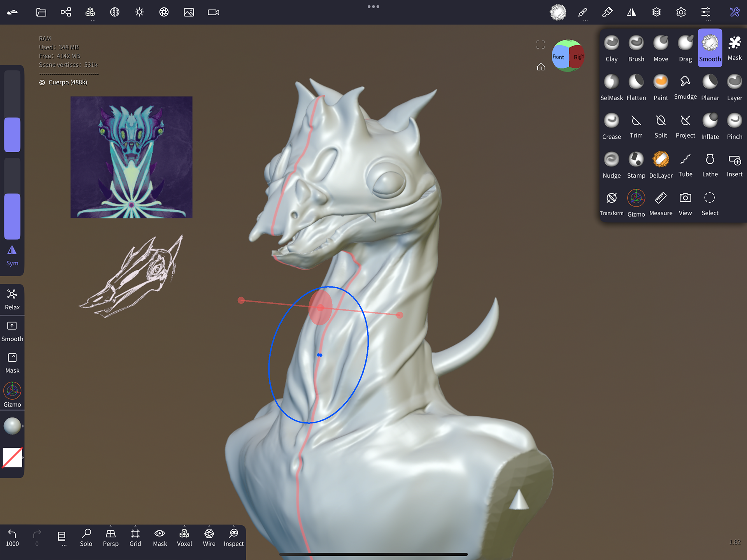Click the Relax shortcut button

(12, 299)
